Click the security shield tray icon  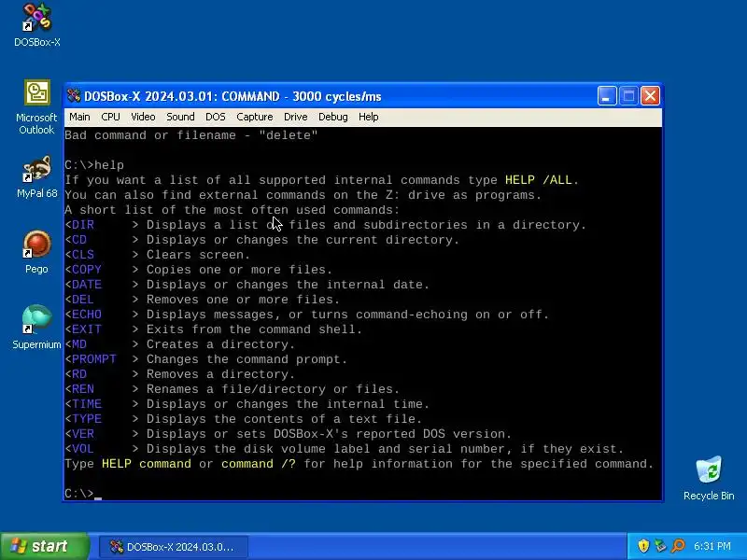point(643,546)
